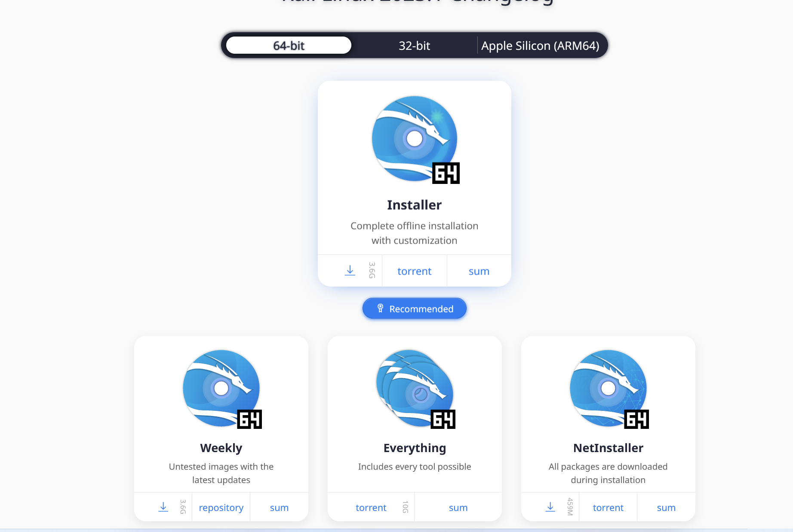Click the 10G size label on Everything
The image size is (793, 532).
(x=405, y=507)
